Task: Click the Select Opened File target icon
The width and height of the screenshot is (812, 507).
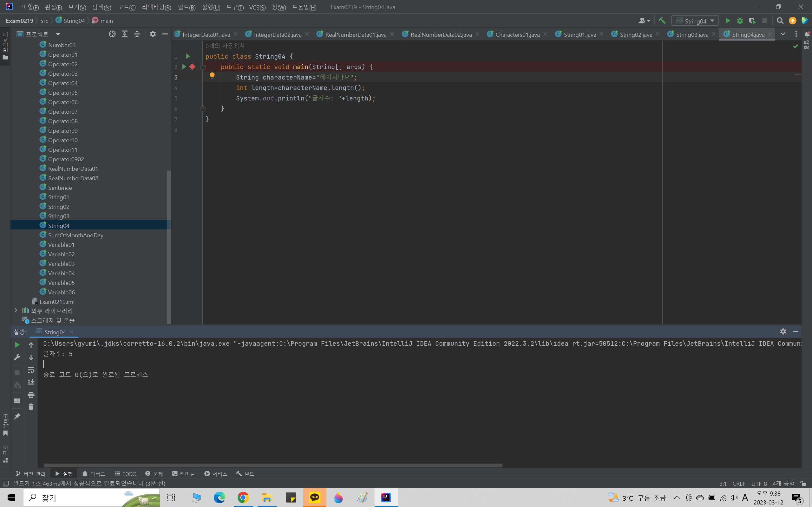Action: click(112, 34)
